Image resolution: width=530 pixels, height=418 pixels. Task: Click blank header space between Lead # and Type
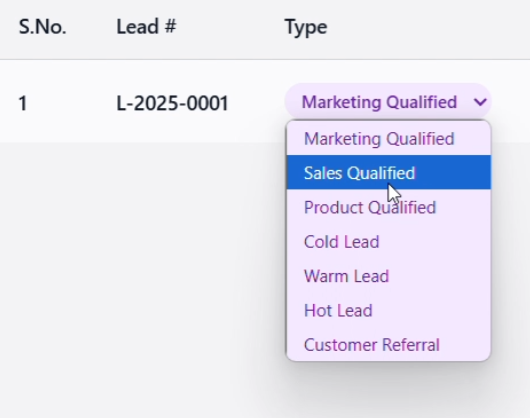[230, 29]
